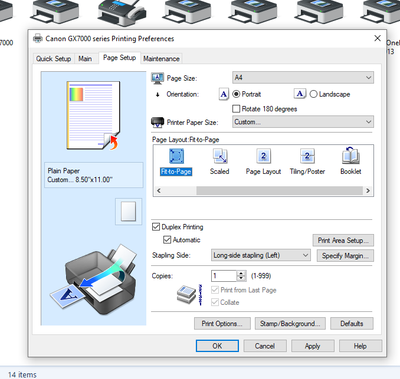Viewport: 400px width, 379px height.
Task: Click the Plain Paper media info box
Action: [94, 175]
